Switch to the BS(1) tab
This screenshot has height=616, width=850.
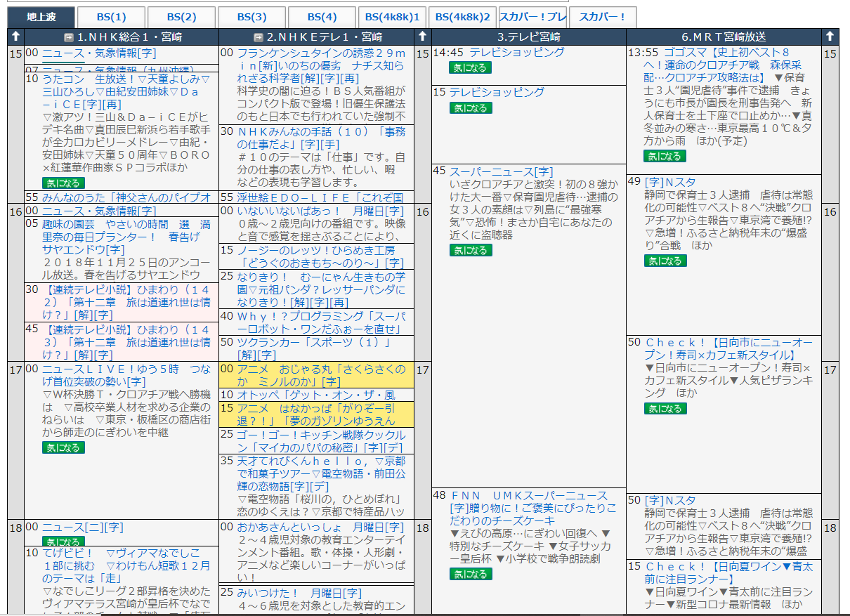(x=111, y=17)
